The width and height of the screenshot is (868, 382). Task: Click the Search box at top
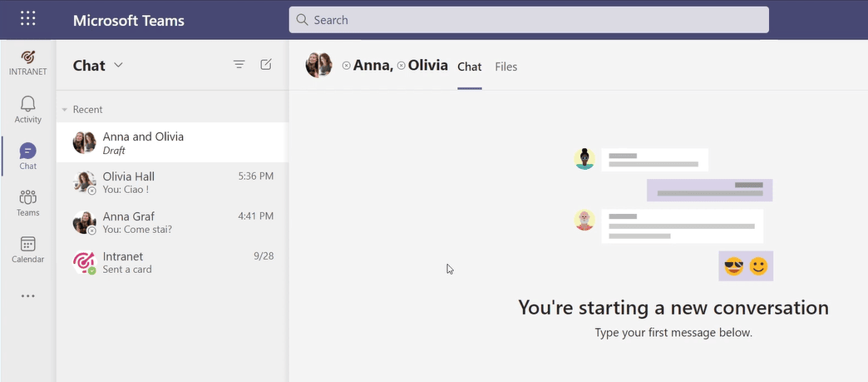(x=528, y=20)
